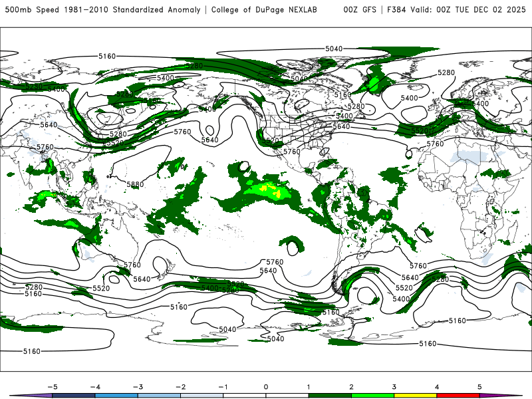Click the colorbar label '1'
The image size is (532, 399).
[309, 387]
